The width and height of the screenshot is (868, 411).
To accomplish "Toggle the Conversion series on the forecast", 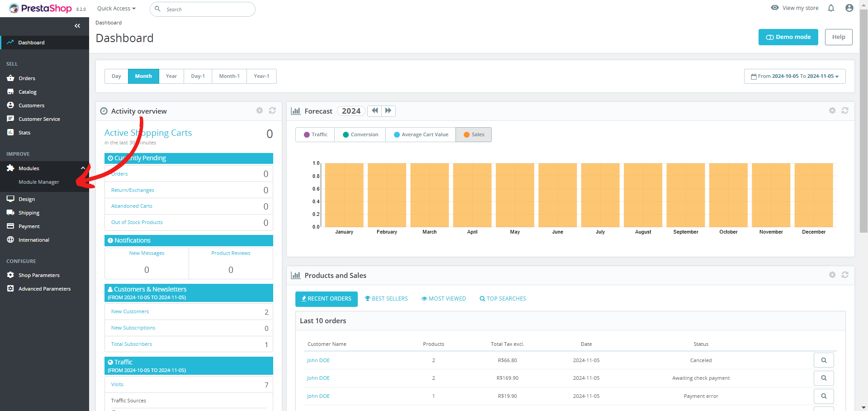I will click(x=360, y=134).
